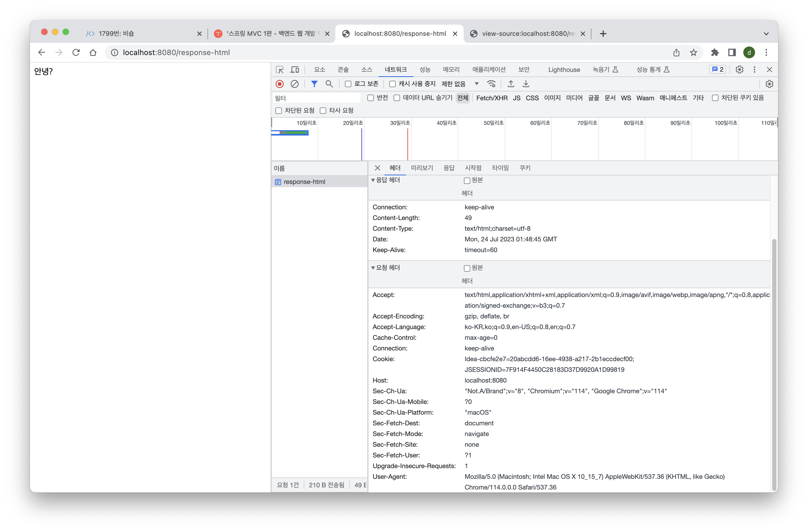This screenshot has width=808, height=532.
Task: Click the 필터 text input field
Action: pos(316,98)
